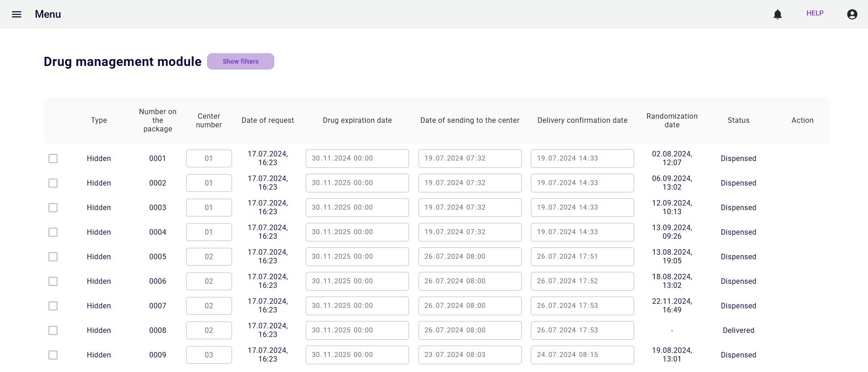Click the Show filters button
Screen dimensions: 868x372
[240, 61]
